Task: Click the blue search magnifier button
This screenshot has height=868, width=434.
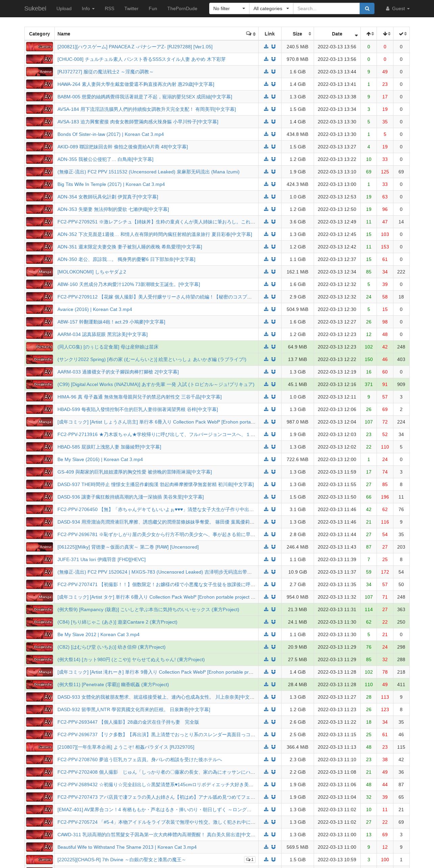Action: 367,8
